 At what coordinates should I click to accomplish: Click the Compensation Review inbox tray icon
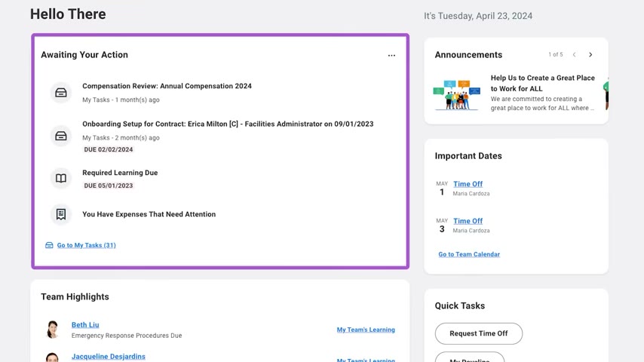tap(61, 93)
